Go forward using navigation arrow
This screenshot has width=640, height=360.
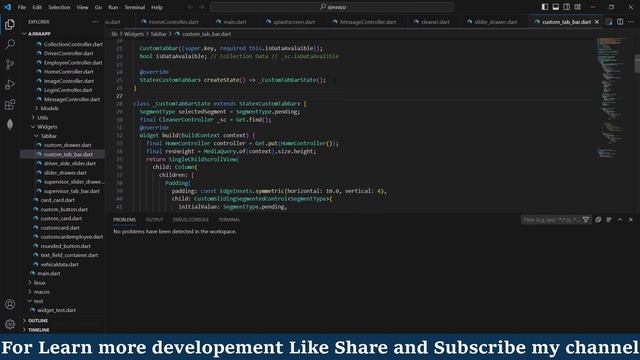pyautogui.click(x=201, y=7)
